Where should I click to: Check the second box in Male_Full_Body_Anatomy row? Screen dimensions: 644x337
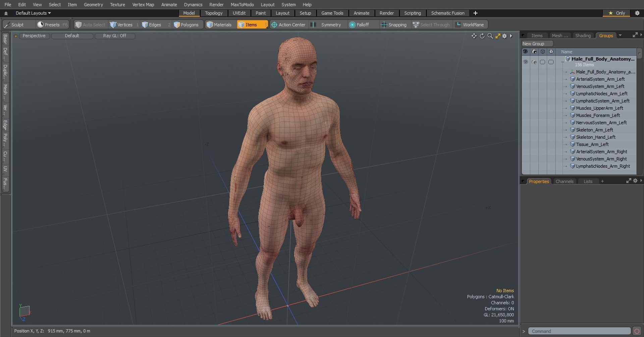pyautogui.click(x=551, y=62)
